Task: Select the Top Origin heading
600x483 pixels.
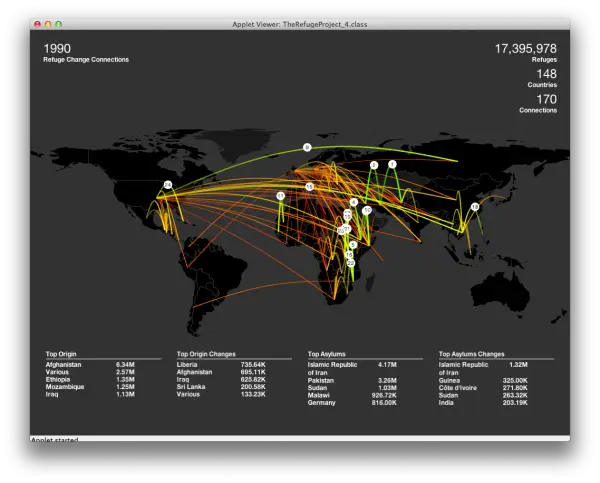Action: click(61, 354)
